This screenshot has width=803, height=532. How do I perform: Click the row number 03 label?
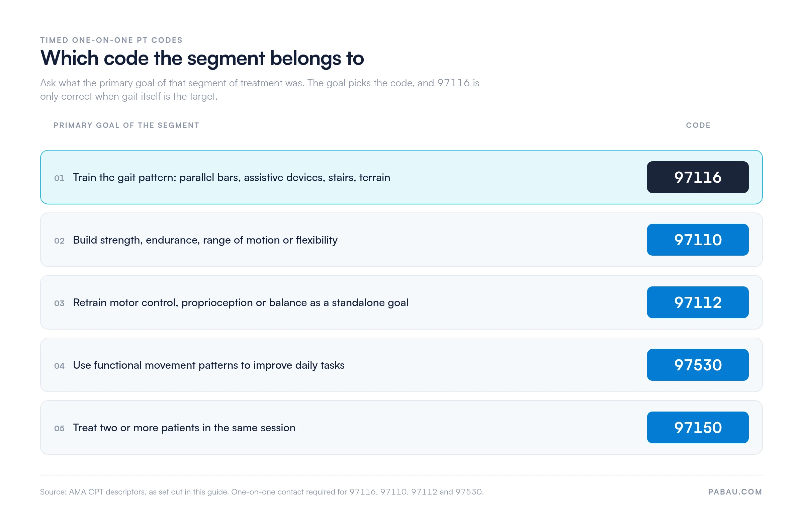click(x=59, y=303)
